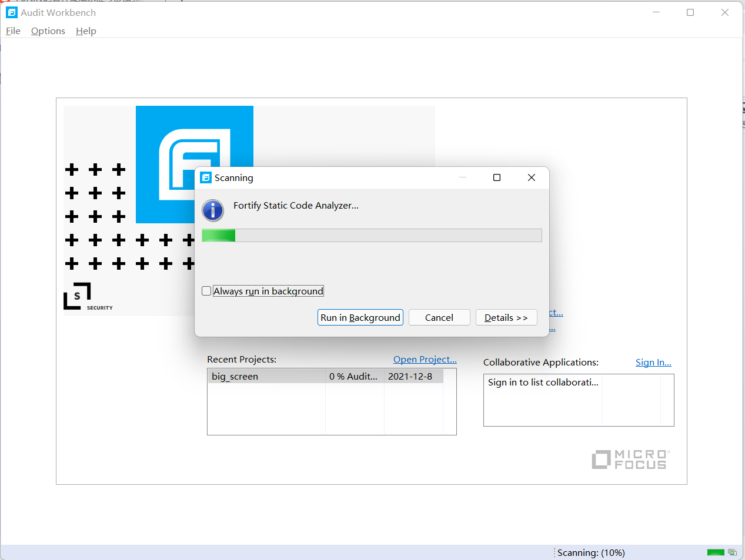Click the Run in Background button
This screenshot has width=745, height=560.
click(360, 317)
